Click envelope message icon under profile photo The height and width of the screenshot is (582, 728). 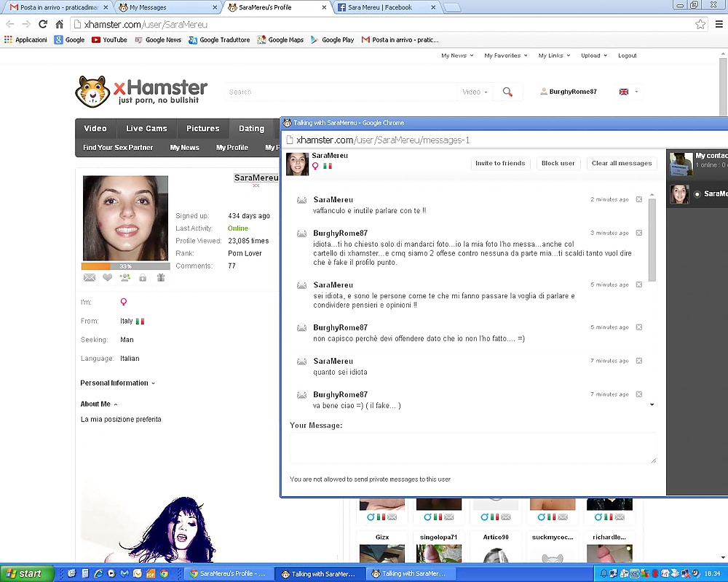[90, 277]
